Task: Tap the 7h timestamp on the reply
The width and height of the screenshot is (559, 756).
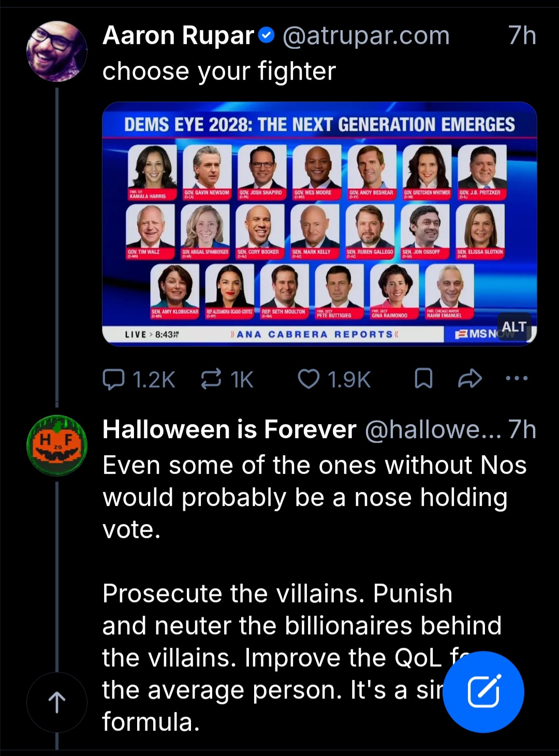Action: pos(522,430)
